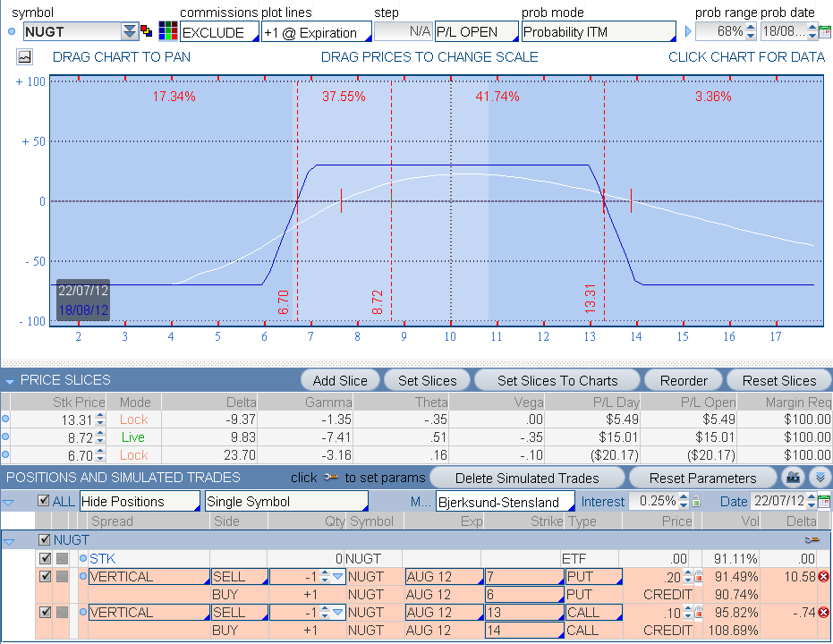This screenshot has height=644, width=833.
Task: Open the prob mode Probability ITM dropdown
Action: pos(599,32)
